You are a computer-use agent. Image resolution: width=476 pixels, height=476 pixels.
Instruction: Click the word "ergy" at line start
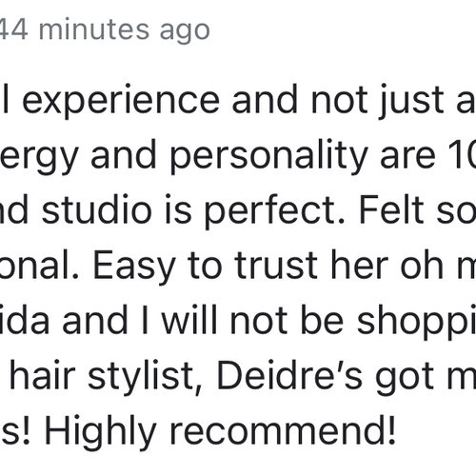tap(39, 156)
